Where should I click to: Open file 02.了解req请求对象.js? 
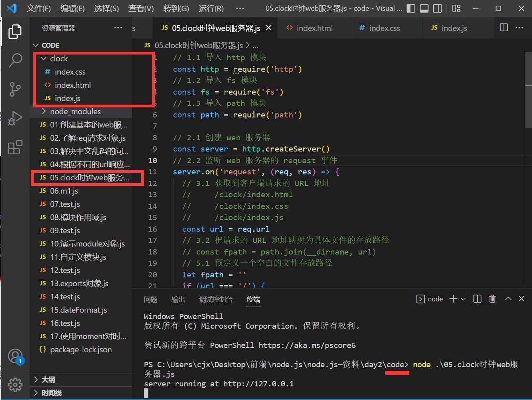pos(82,138)
